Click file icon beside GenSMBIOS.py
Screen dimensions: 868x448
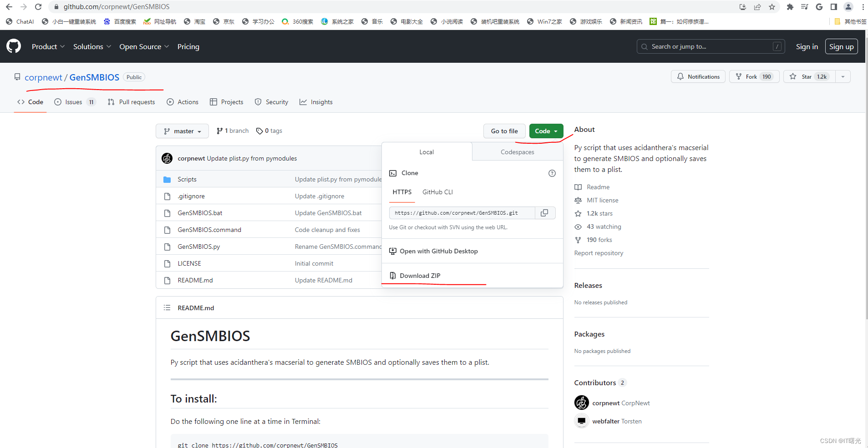tap(167, 247)
